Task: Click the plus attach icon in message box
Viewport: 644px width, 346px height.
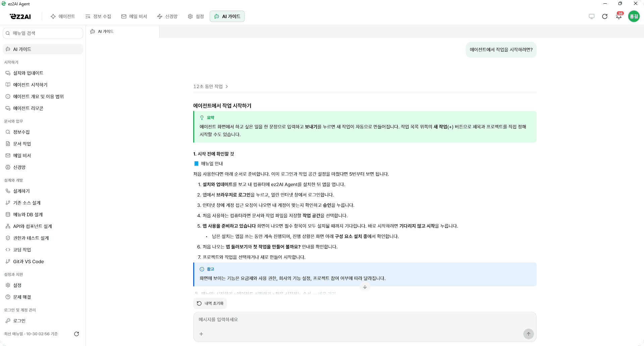Action: [x=201, y=334]
